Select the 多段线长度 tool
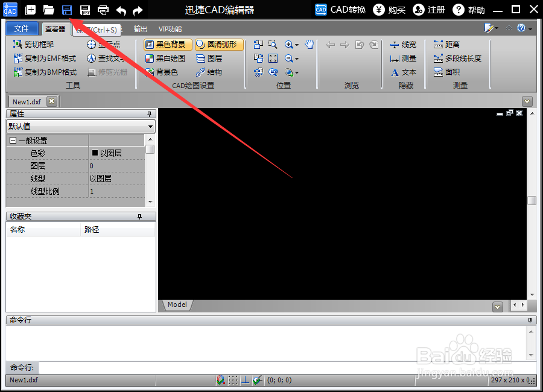 (x=457, y=58)
